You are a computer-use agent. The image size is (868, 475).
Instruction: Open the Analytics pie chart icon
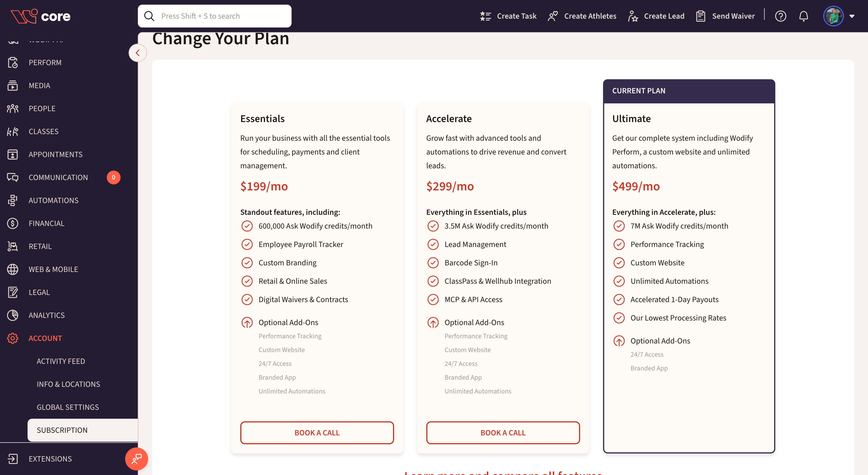12,315
